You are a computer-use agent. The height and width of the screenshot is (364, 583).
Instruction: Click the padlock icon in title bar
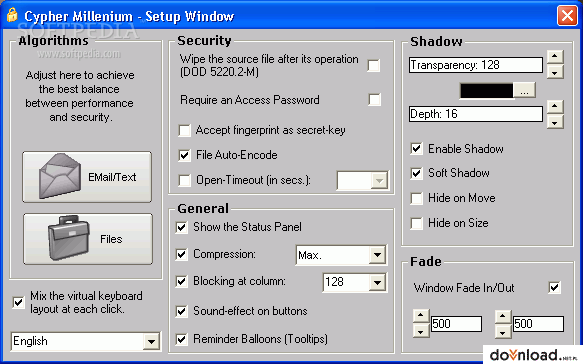click(12, 15)
